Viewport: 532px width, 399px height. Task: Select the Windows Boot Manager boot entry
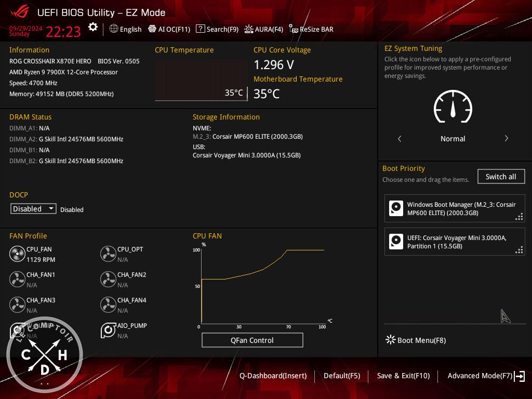pyautogui.click(x=455, y=209)
